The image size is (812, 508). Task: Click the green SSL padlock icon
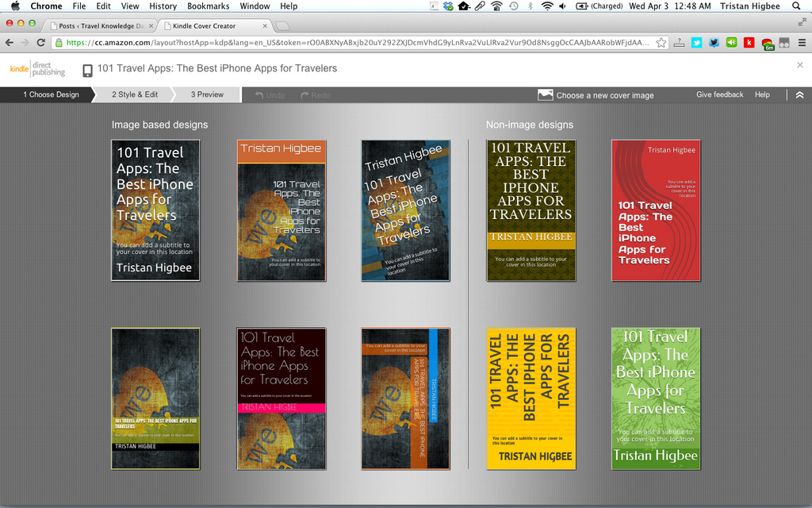59,43
